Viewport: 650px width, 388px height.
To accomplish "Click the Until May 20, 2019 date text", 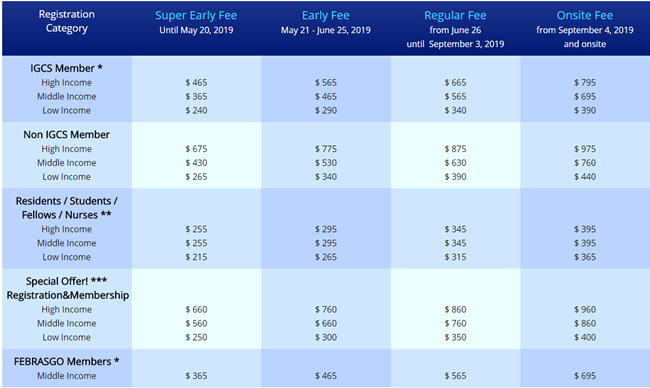I will point(196,30).
